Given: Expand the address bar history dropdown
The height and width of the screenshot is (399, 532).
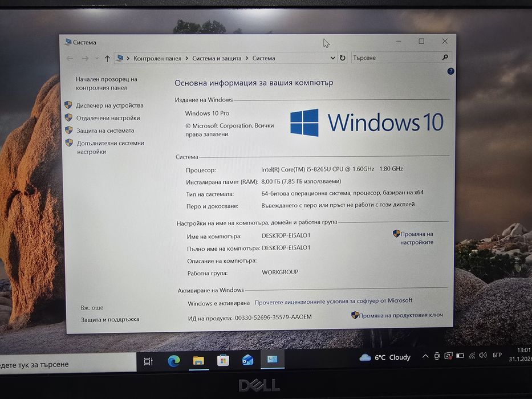Looking at the screenshot, I should click(333, 58).
